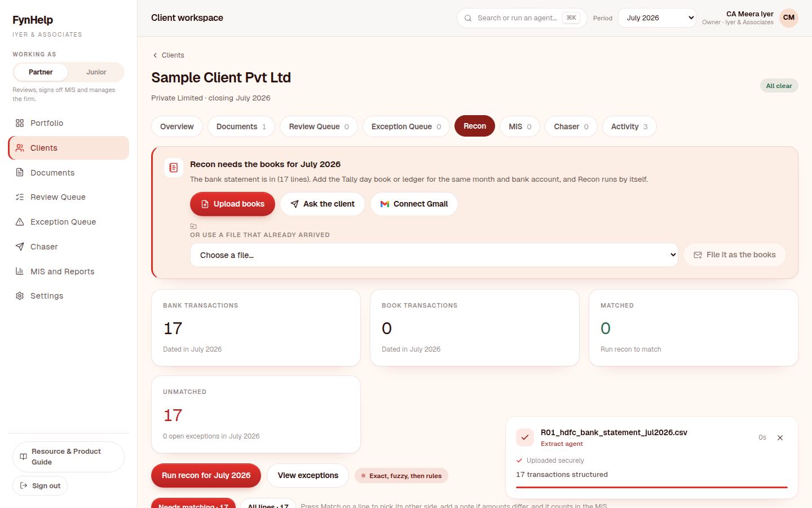Run recon for July 2026
Viewport: 812px width, 508px height.
206,475
